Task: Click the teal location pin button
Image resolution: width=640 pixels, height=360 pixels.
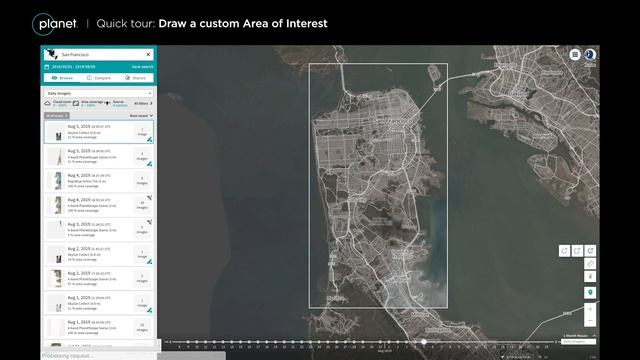Action: (590, 293)
